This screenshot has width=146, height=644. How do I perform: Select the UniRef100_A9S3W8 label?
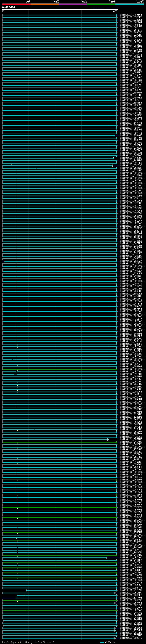pyautogui.click(x=131, y=118)
